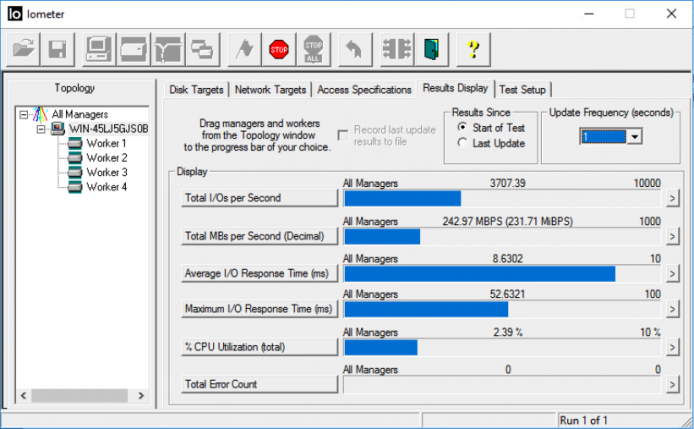Click the 52.6321 maximum response value
This screenshot has height=429, width=694.
click(507, 294)
